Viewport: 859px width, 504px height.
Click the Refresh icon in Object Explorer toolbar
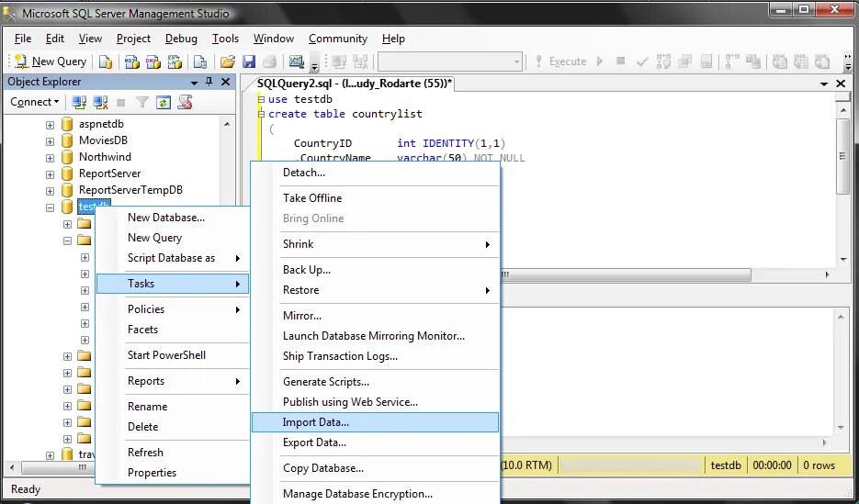[x=164, y=102]
